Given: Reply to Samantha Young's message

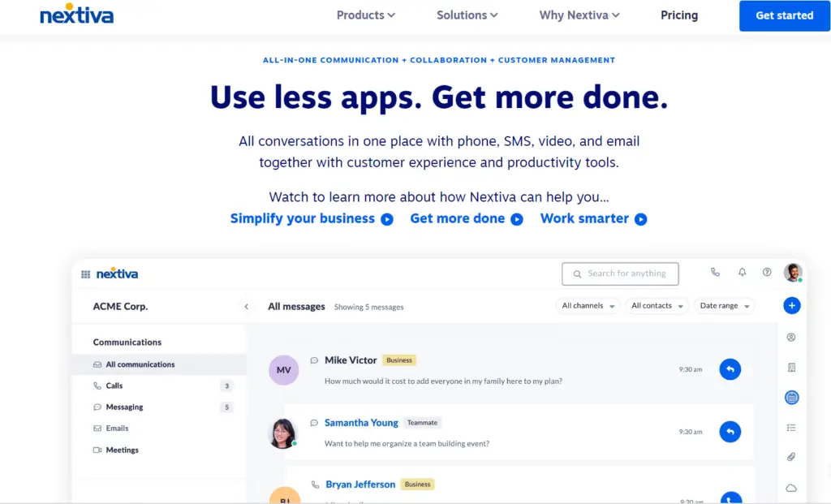Looking at the screenshot, I should (730, 432).
